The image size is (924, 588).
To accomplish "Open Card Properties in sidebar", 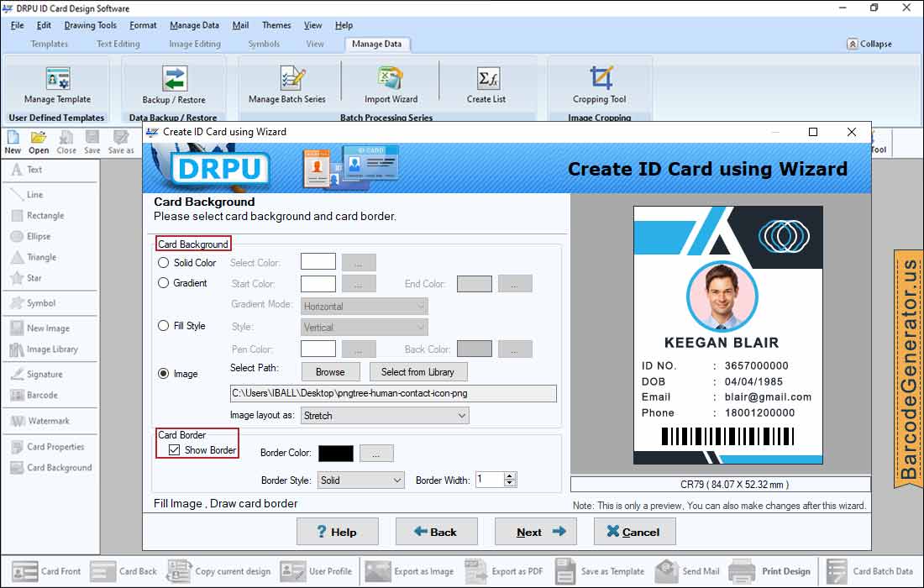I will point(48,447).
